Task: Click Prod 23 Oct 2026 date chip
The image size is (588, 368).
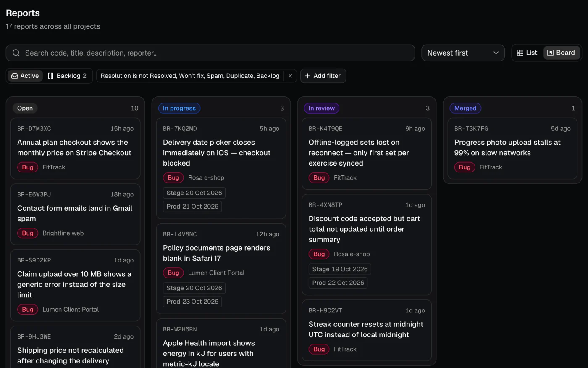Action: (x=192, y=302)
